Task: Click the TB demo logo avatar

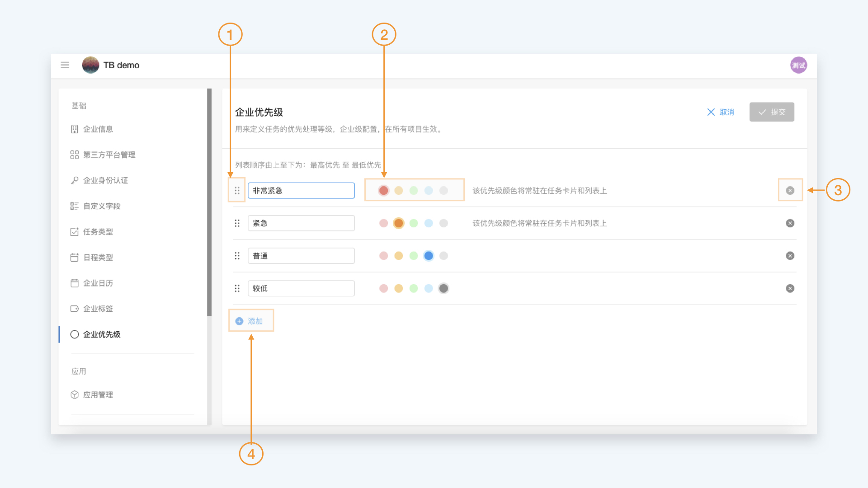Action: 90,65
